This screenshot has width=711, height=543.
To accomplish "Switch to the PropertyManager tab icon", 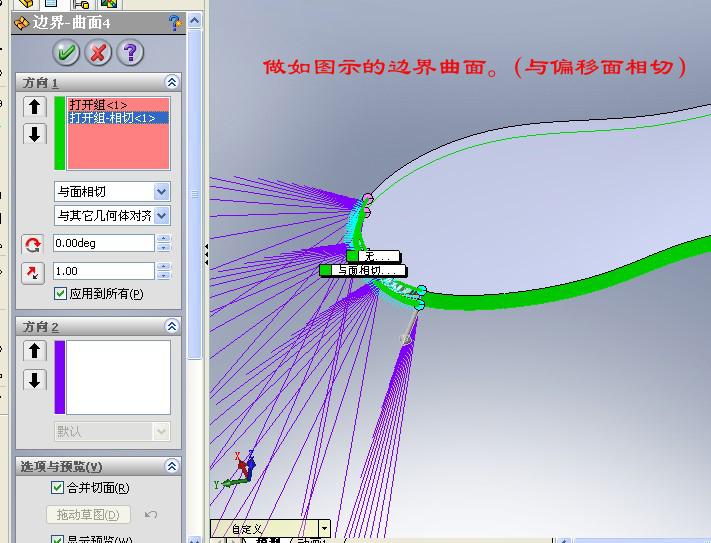I will click(x=51, y=4).
